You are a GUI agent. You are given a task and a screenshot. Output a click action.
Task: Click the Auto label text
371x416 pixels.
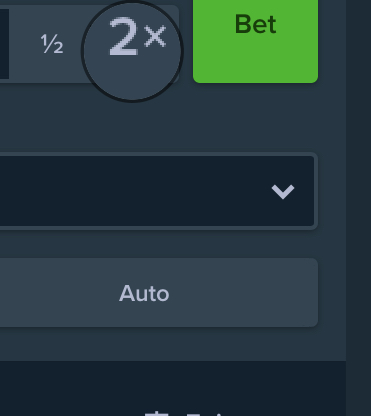click(x=144, y=293)
